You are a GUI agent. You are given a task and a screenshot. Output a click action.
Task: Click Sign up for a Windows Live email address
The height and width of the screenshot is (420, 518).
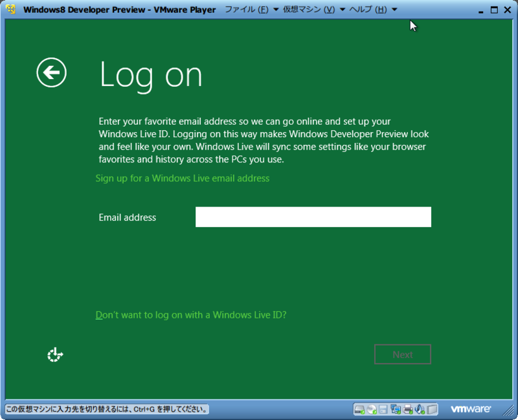point(183,179)
